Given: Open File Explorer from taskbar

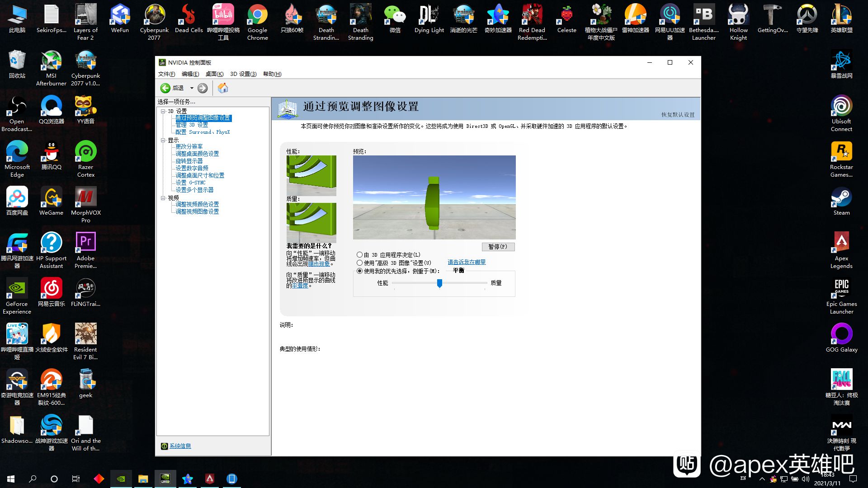Looking at the screenshot, I should [143, 479].
